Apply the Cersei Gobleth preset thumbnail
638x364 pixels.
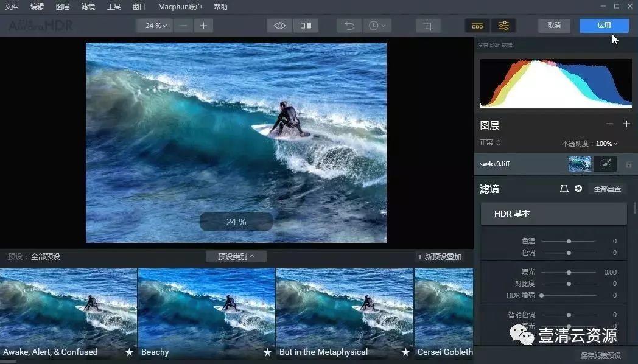pyautogui.click(x=444, y=313)
